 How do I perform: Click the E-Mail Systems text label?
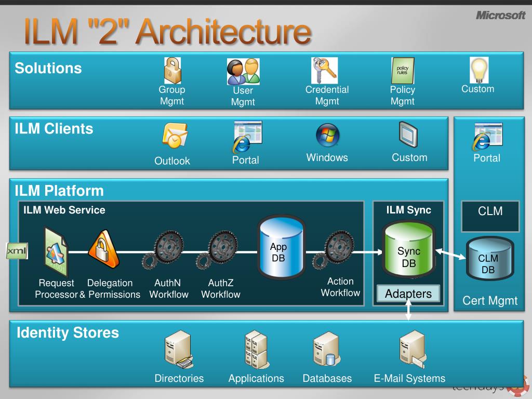tap(409, 378)
